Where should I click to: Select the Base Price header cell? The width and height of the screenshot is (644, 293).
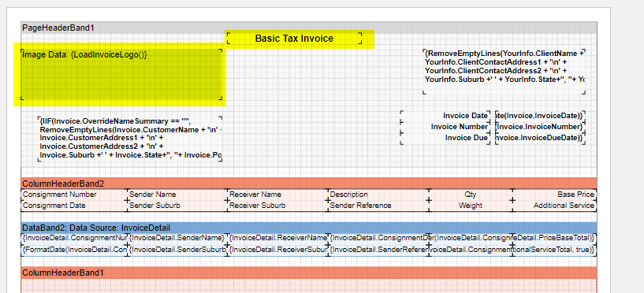click(554, 195)
